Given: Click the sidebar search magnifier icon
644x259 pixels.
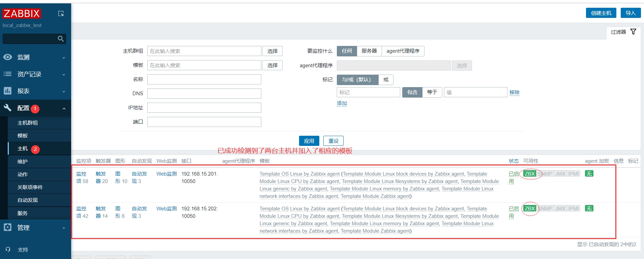Looking at the screenshot, I should tap(61, 39).
